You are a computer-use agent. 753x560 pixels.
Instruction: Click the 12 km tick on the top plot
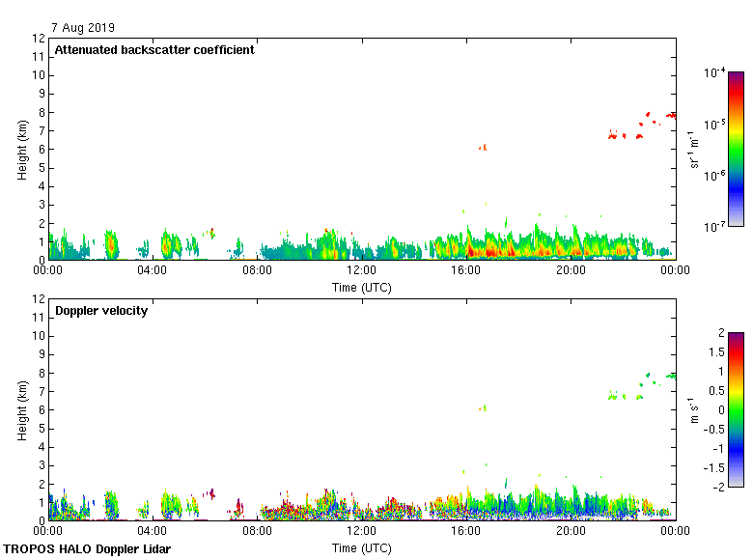pyautogui.click(x=39, y=39)
